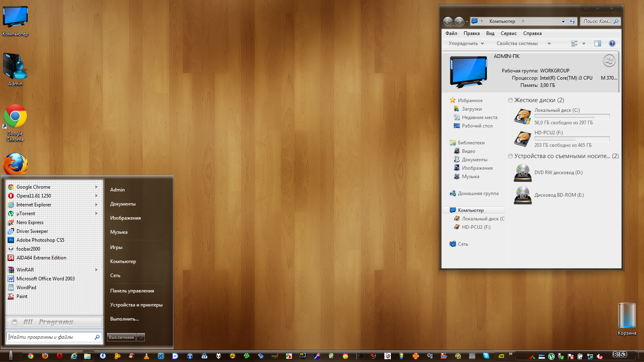Open the view options dropdown arrow
Viewport: 644px width, 362px height.
pyautogui.click(x=584, y=43)
